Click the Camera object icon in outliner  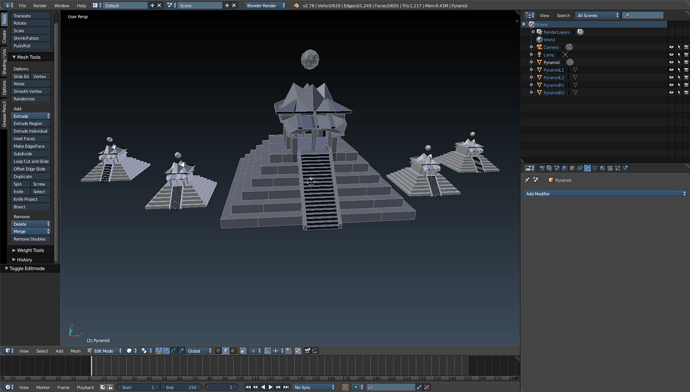click(540, 47)
